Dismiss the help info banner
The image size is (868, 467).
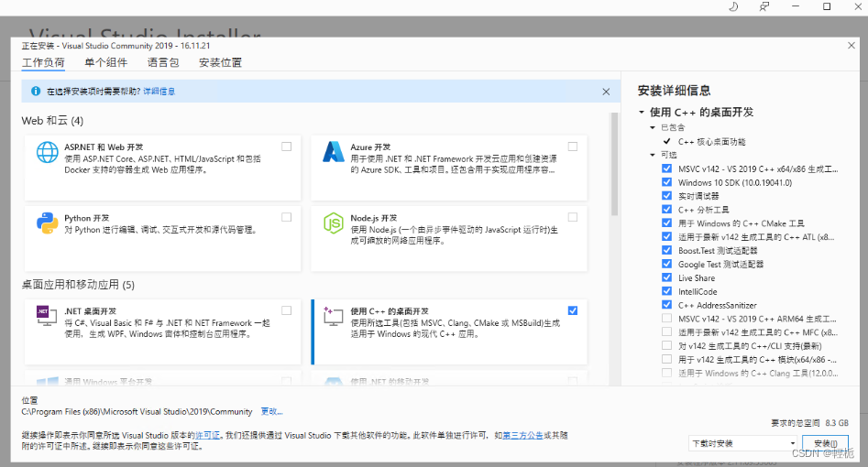tap(606, 92)
